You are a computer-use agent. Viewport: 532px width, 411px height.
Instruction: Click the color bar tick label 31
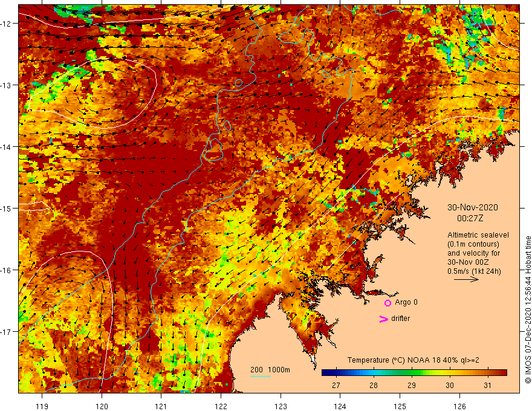[x=487, y=385]
